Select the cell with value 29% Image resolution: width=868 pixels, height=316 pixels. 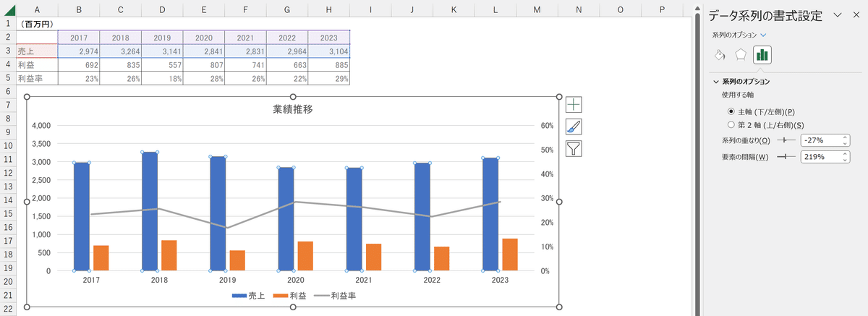pos(329,78)
